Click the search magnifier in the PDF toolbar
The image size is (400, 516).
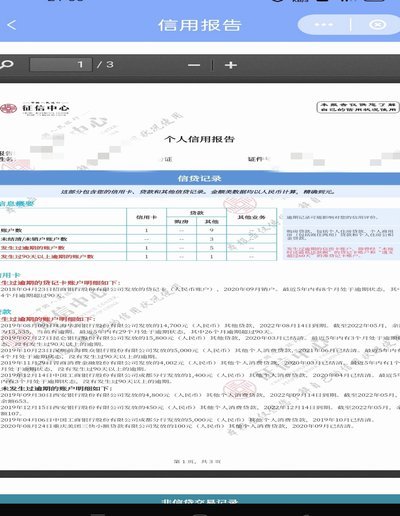tap(7, 64)
